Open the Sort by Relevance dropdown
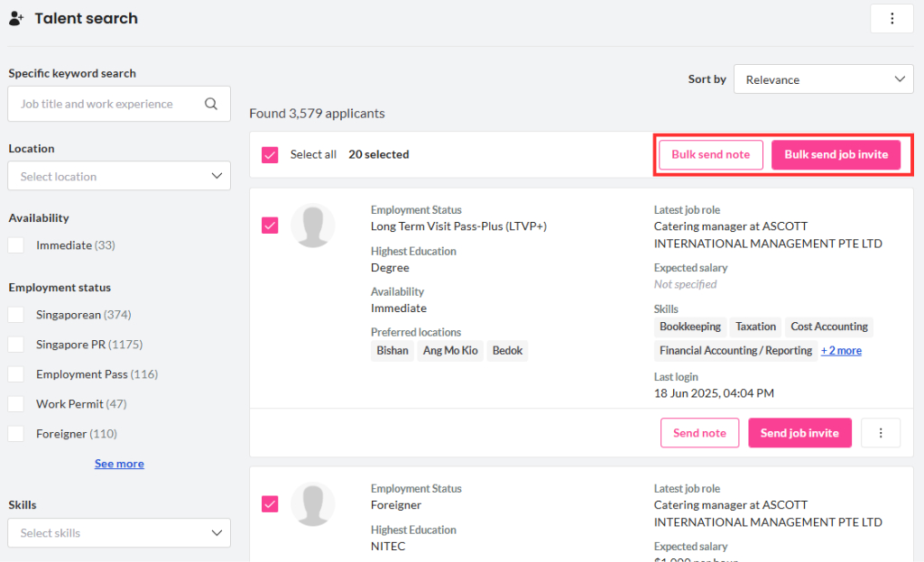The width and height of the screenshot is (924, 562). (823, 79)
